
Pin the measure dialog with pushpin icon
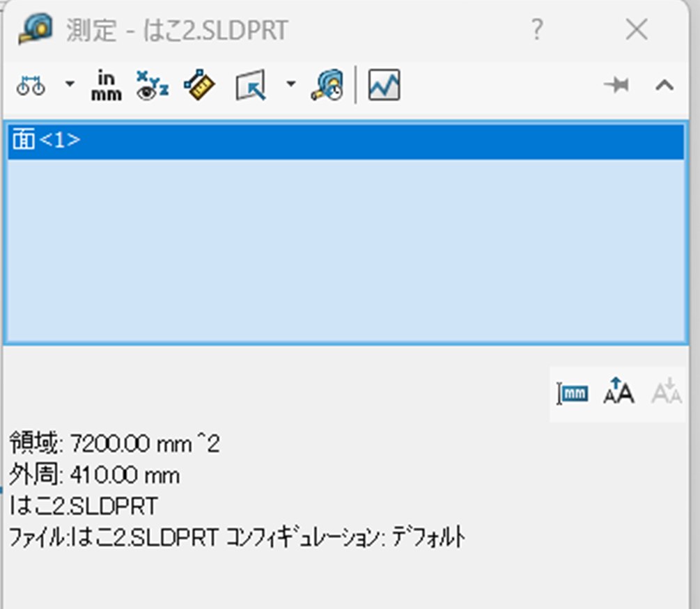pos(616,85)
